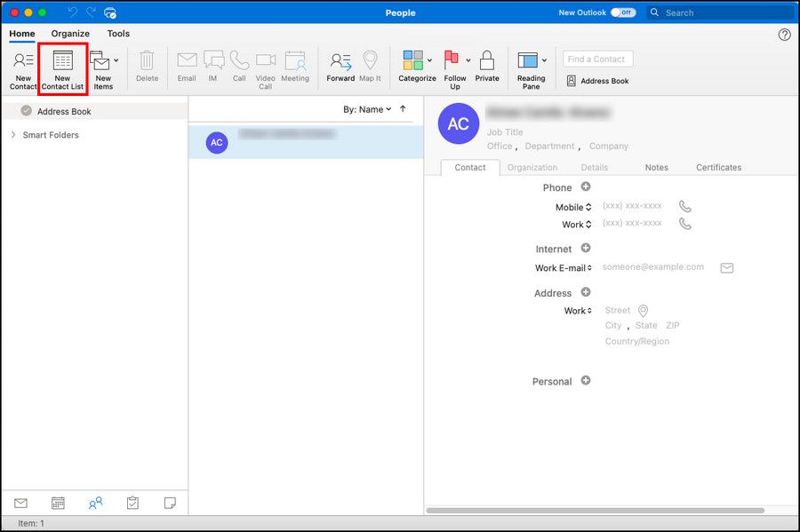Add a new Phone field
Image resolution: width=800 pixels, height=532 pixels.
click(586, 187)
